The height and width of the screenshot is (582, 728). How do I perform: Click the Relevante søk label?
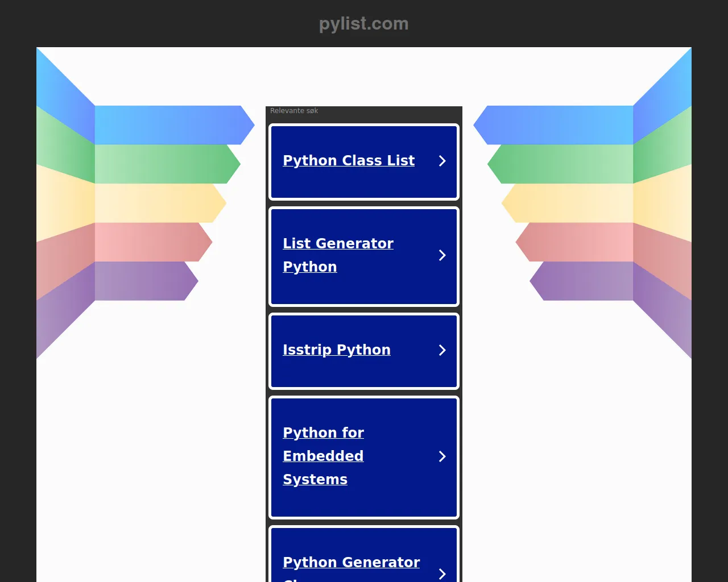click(294, 111)
